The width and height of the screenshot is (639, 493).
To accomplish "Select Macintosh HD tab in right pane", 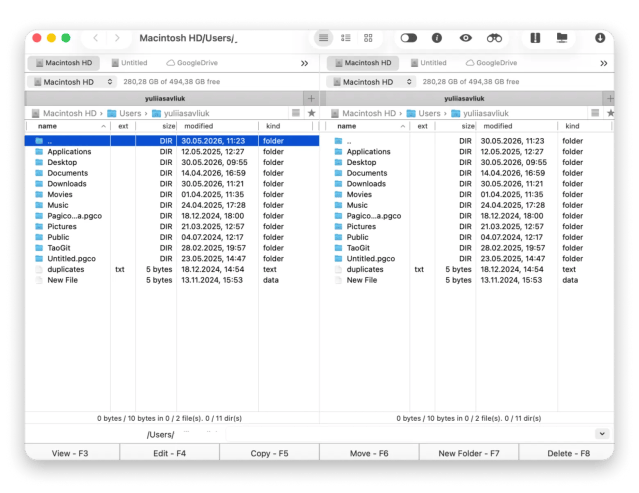I will [363, 63].
